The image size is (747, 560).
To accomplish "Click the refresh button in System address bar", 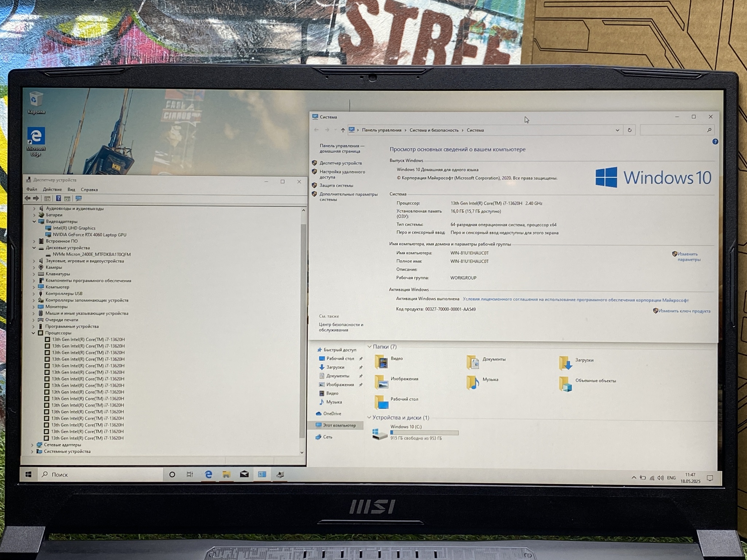I will tap(629, 130).
